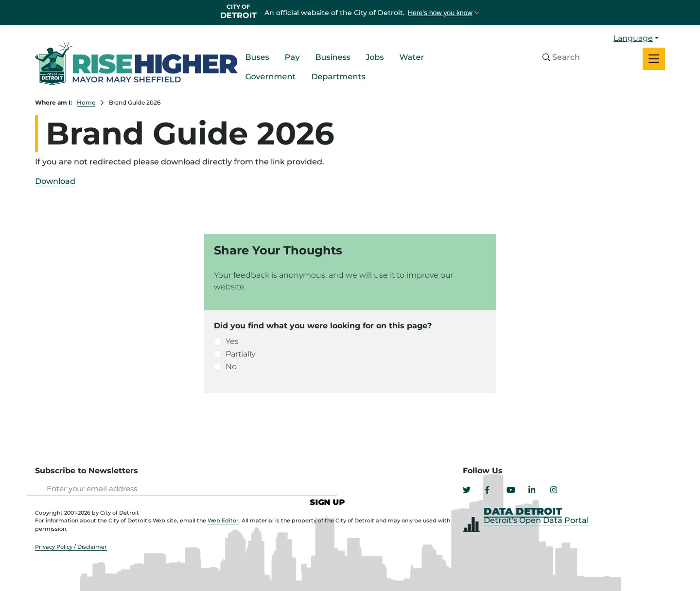Open the Government navigation menu

(270, 77)
